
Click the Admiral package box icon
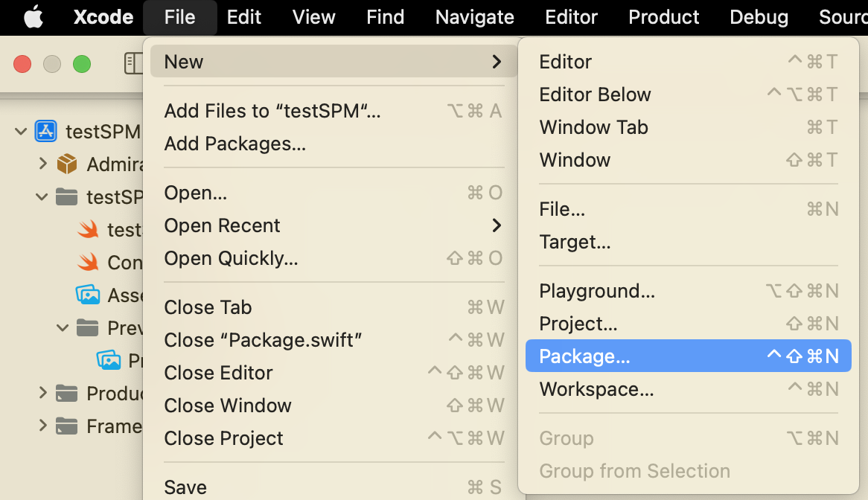67,164
